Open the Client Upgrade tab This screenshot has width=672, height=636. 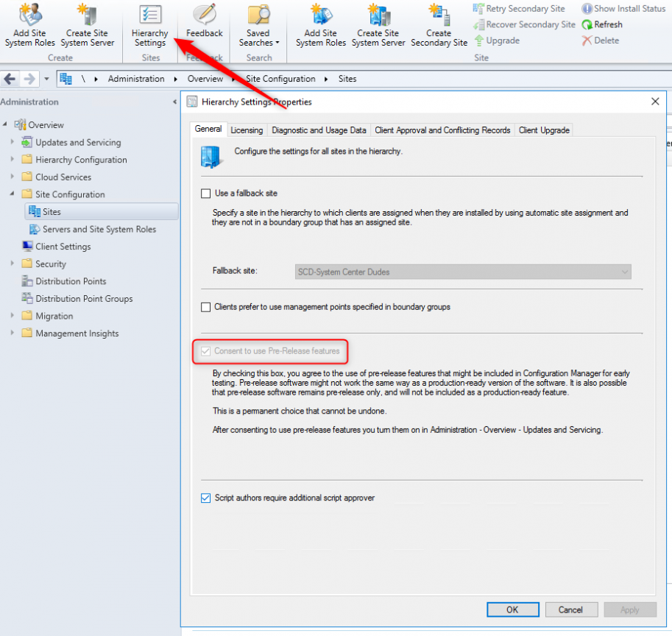coord(544,130)
